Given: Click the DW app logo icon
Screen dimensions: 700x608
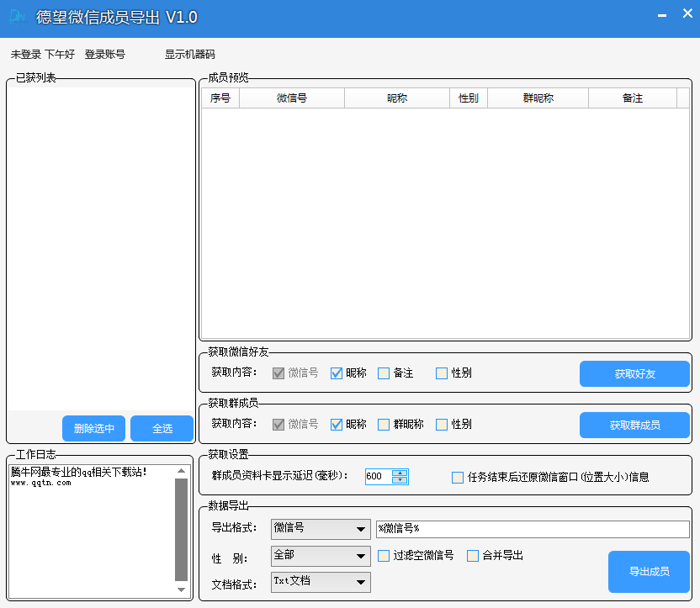Looking at the screenshot, I should (18, 17).
